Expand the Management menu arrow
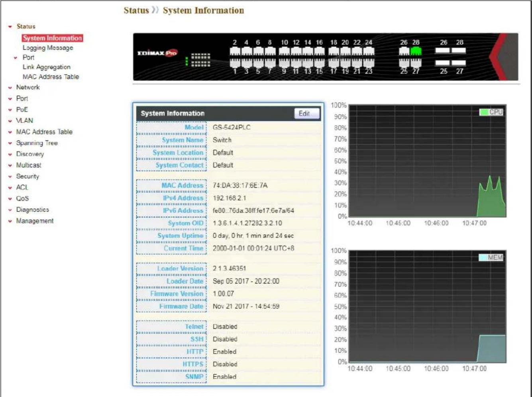The width and height of the screenshot is (532, 397). 10,221
